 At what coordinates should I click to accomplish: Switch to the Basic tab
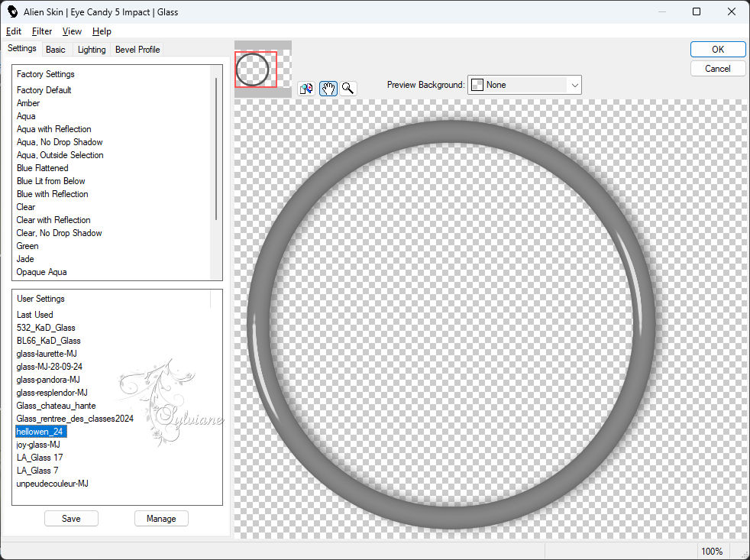pyautogui.click(x=56, y=50)
